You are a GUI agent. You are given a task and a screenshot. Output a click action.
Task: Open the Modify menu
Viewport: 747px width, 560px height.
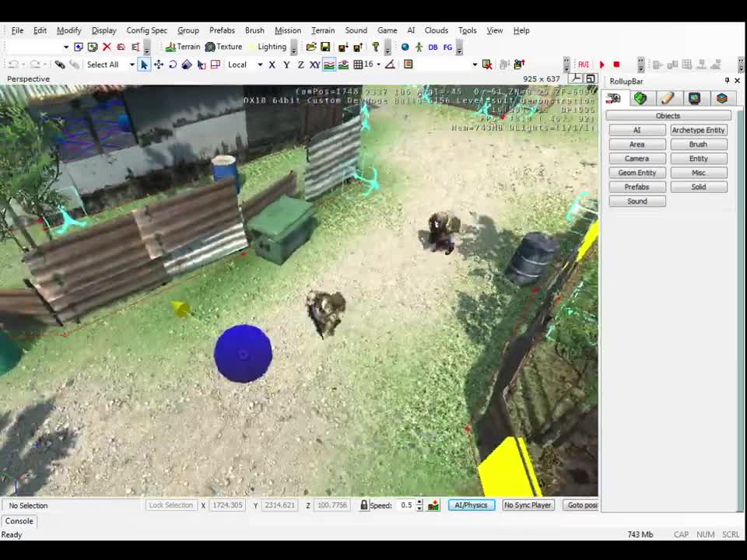tap(69, 30)
